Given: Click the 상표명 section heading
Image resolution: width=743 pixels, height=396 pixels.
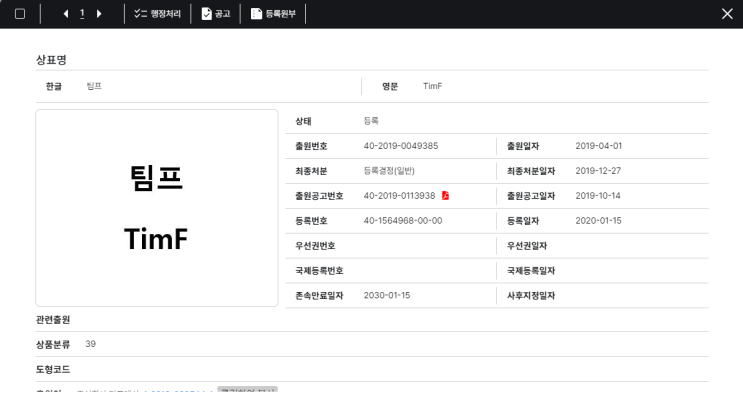Looking at the screenshot, I should coord(51,60).
